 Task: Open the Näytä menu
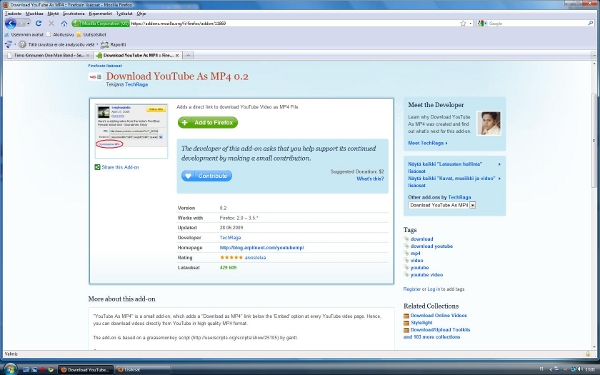click(53, 13)
